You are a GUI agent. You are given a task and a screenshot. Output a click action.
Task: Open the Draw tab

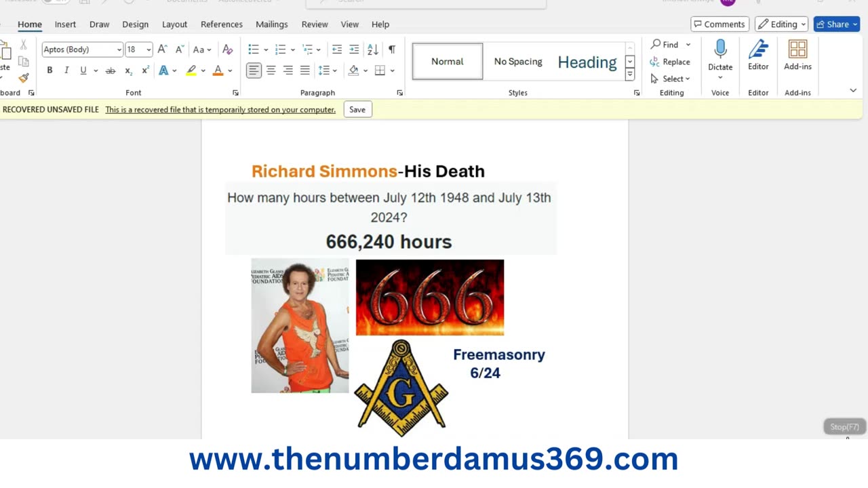tap(99, 24)
